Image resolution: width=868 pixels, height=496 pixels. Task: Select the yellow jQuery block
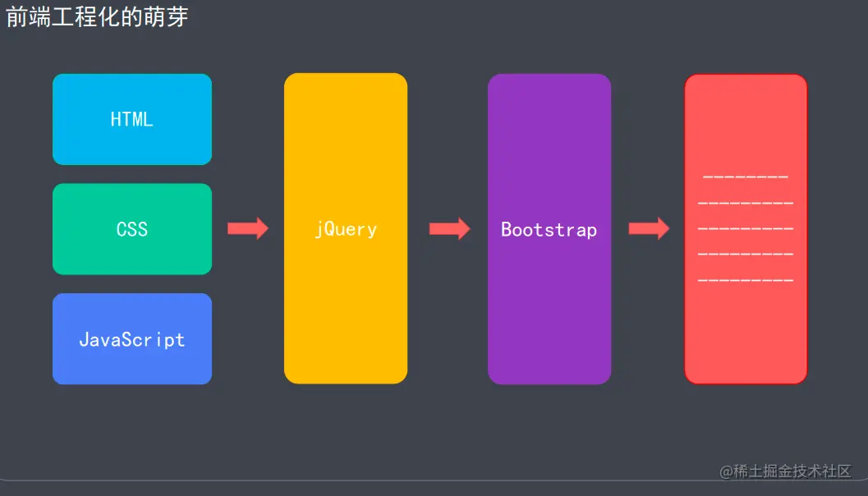(x=346, y=228)
